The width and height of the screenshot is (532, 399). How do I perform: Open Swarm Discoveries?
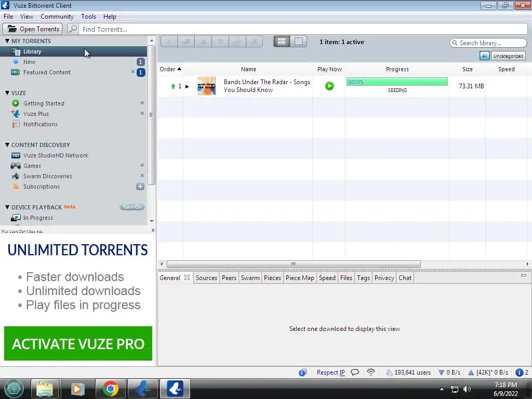(x=47, y=176)
